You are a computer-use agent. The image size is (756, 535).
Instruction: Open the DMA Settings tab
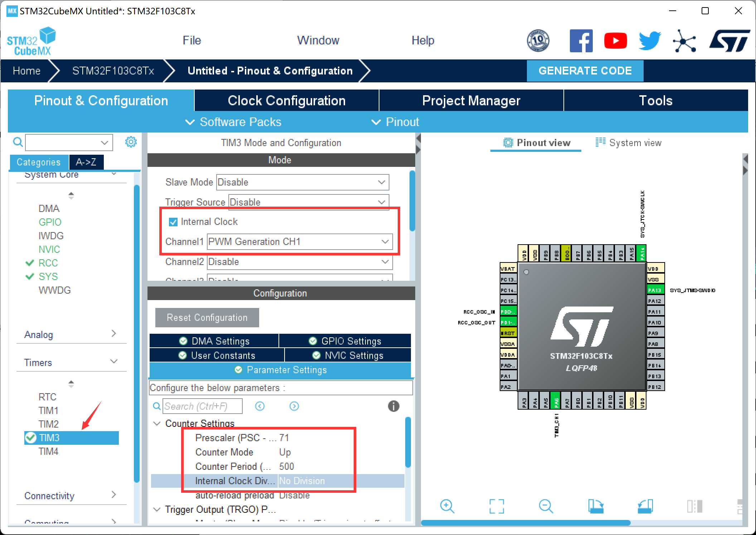pos(214,341)
